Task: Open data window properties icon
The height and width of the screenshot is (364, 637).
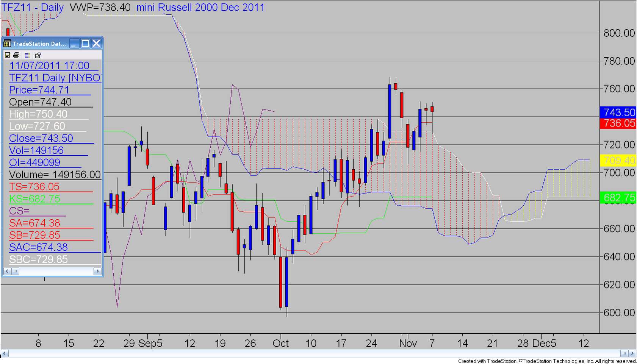Action: point(38,55)
